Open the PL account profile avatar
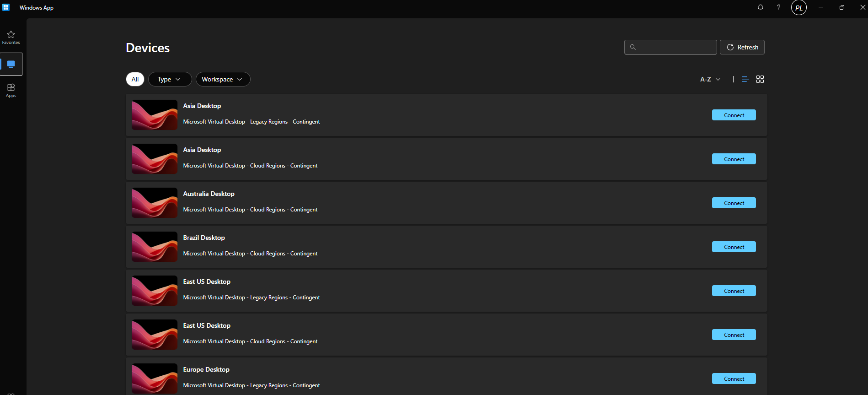868x395 pixels. pos(799,8)
